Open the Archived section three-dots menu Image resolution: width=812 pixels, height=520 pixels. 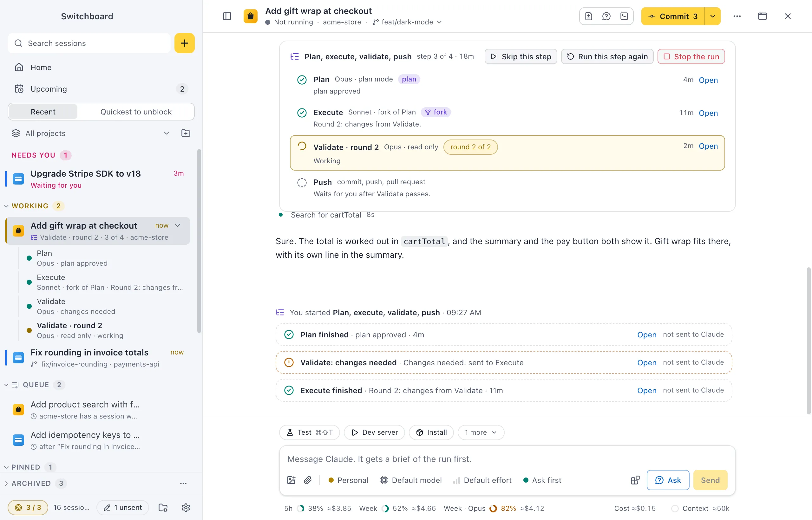click(x=183, y=483)
